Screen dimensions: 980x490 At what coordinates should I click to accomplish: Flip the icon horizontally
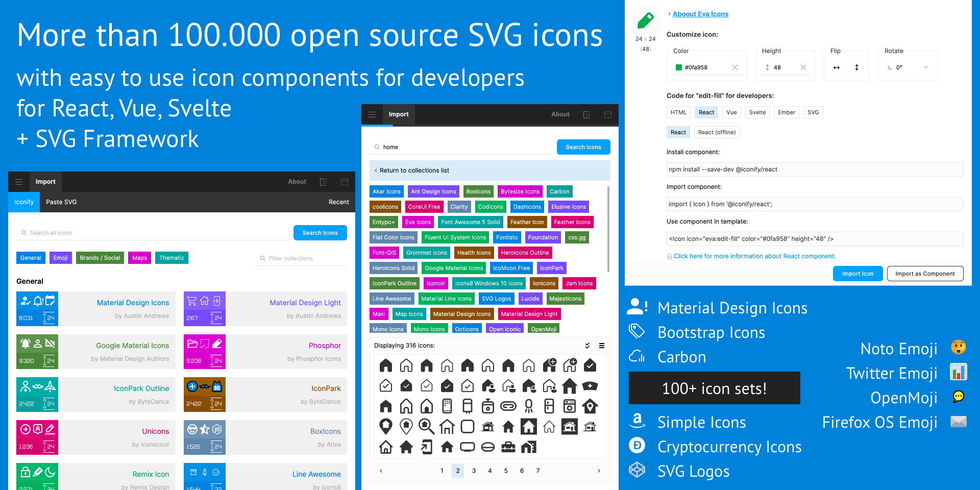[x=837, y=67]
